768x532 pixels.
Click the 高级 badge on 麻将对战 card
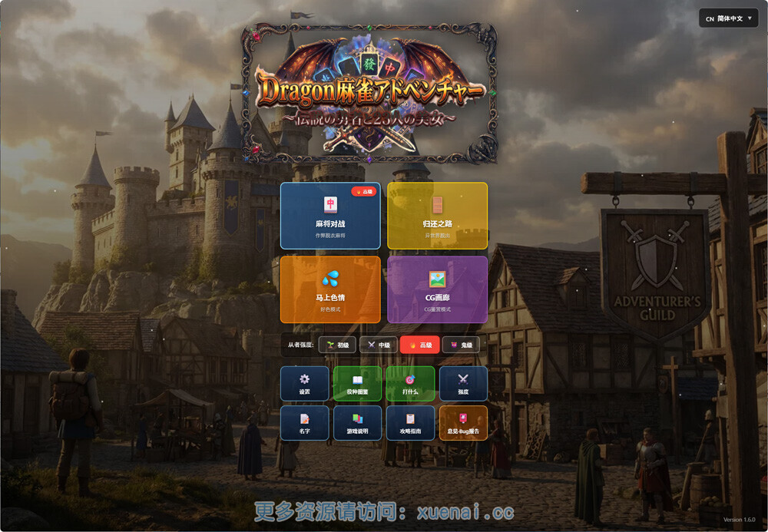pyautogui.click(x=364, y=191)
